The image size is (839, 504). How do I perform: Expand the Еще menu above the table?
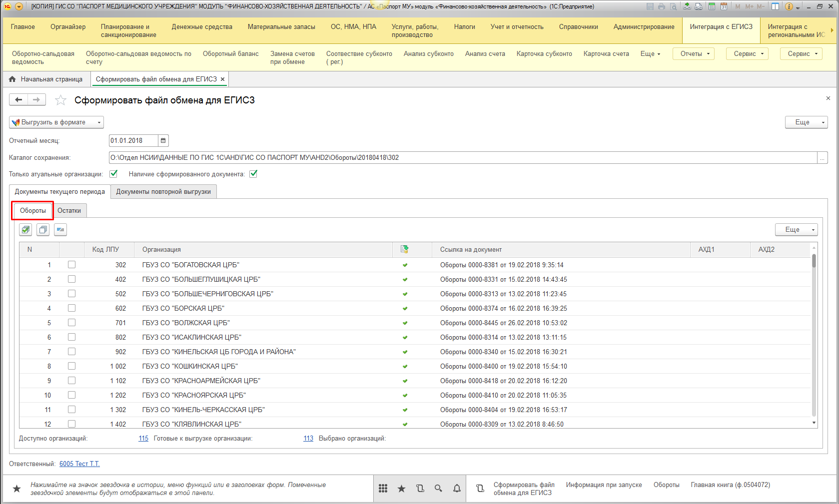point(796,230)
